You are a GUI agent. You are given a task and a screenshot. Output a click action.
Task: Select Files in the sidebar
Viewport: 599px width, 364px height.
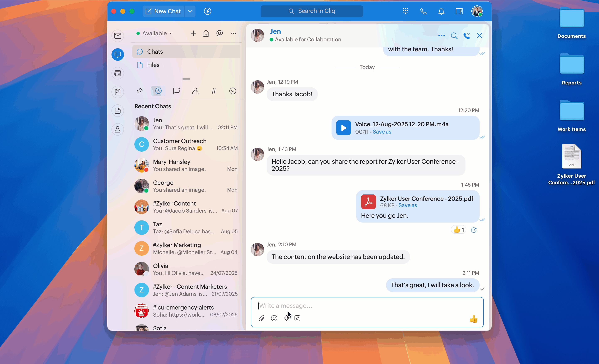tap(153, 65)
